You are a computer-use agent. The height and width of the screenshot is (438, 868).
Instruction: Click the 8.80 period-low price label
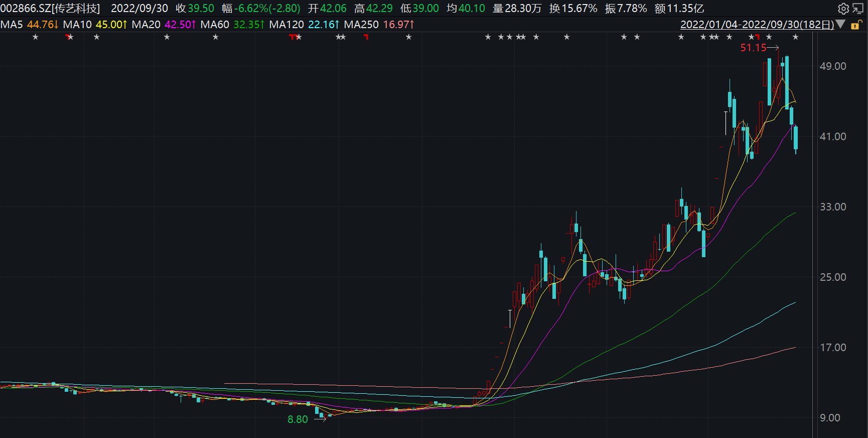coord(298,419)
